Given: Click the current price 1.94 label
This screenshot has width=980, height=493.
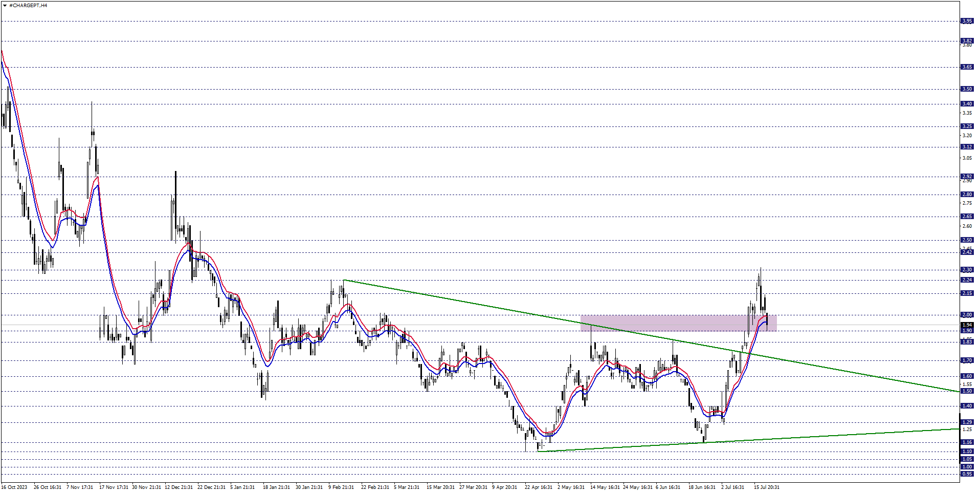Looking at the screenshot, I should pyautogui.click(x=967, y=325).
